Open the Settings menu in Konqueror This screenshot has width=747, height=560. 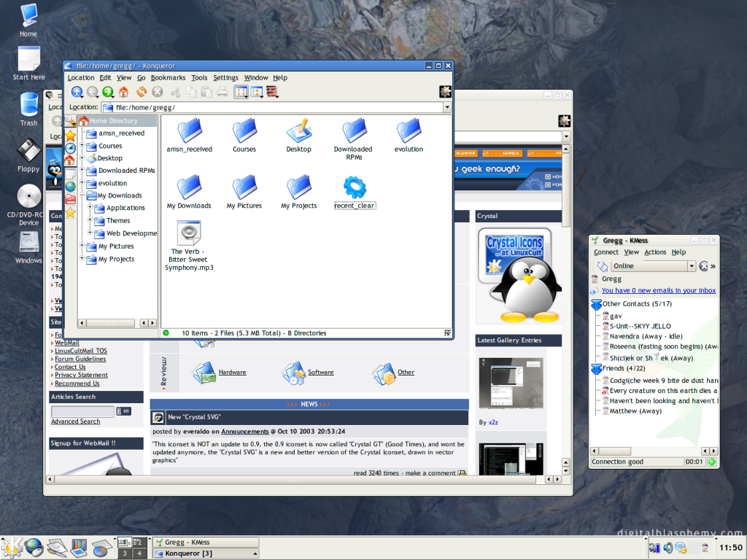click(225, 77)
